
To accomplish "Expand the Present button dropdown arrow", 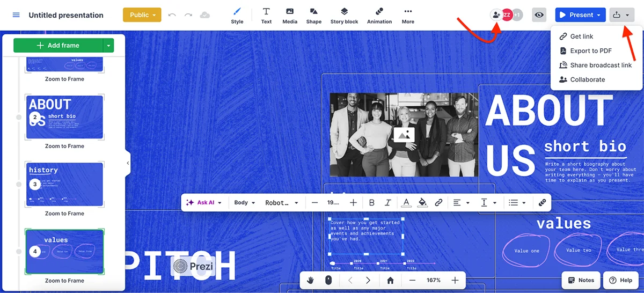I will pyautogui.click(x=599, y=15).
